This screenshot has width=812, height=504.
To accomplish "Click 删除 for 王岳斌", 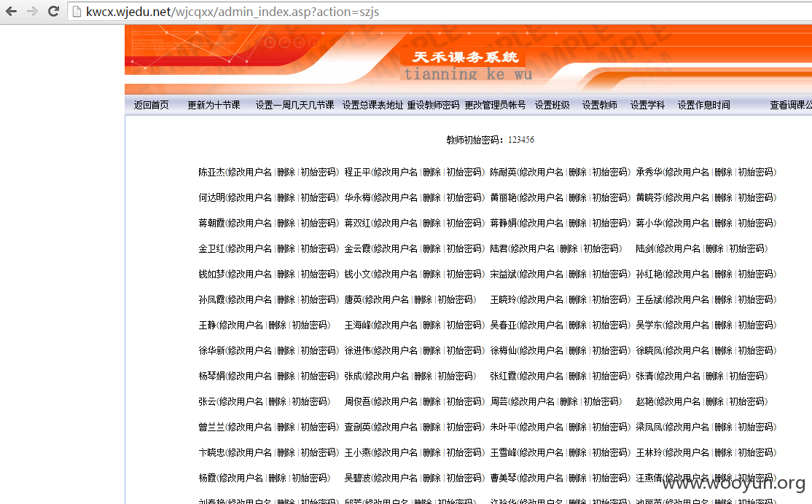I will pyautogui.click(x=724, y=299).
